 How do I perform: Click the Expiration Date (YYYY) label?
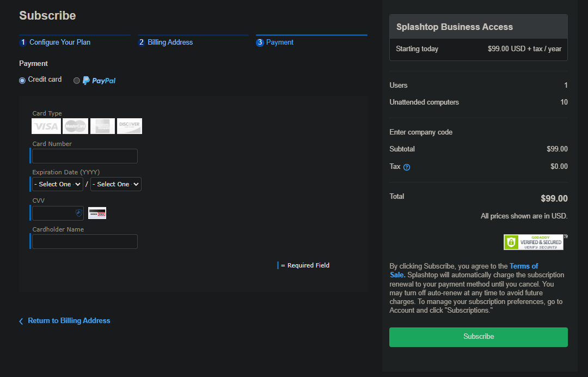tap(66, 172)
